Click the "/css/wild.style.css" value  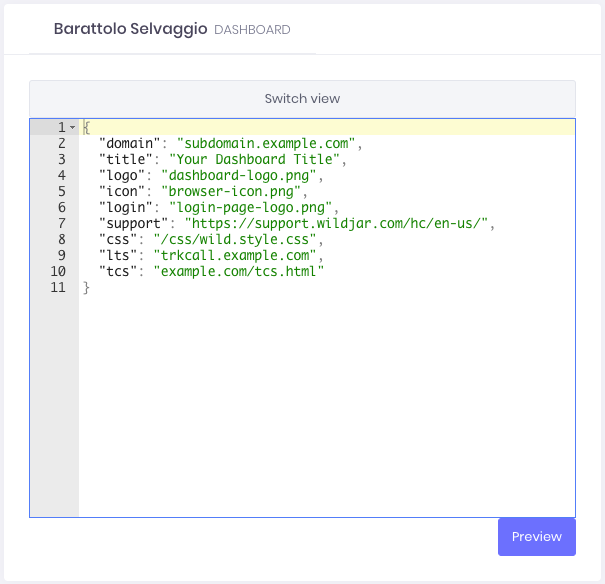235,240
